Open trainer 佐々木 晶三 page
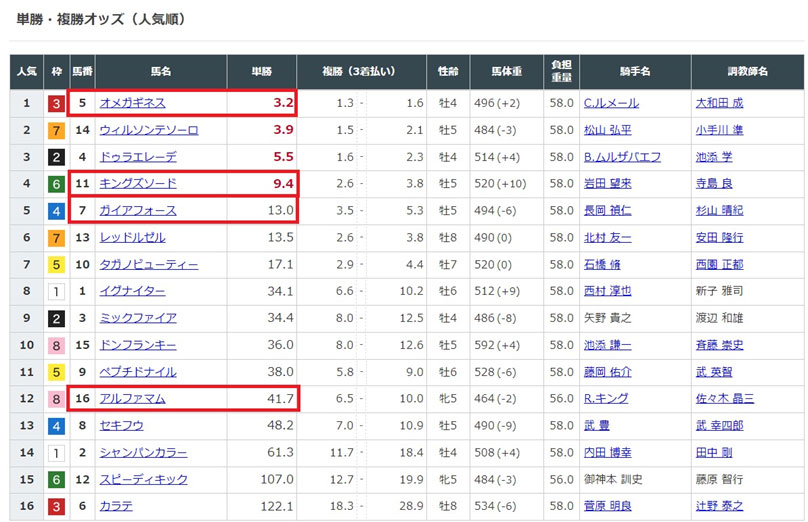 pos(725,399)
